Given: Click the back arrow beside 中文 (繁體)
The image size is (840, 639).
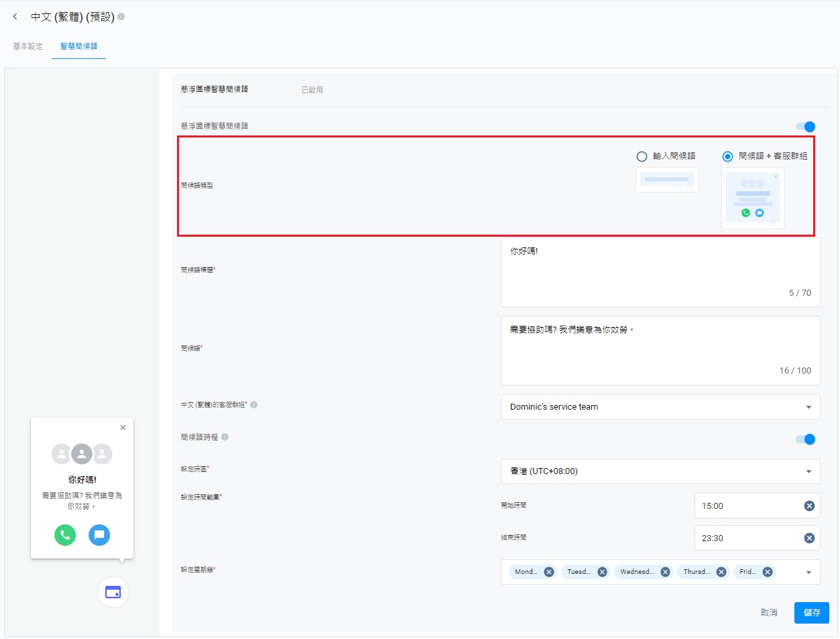Looking at the screenshot, I should [x=15, y=17].
